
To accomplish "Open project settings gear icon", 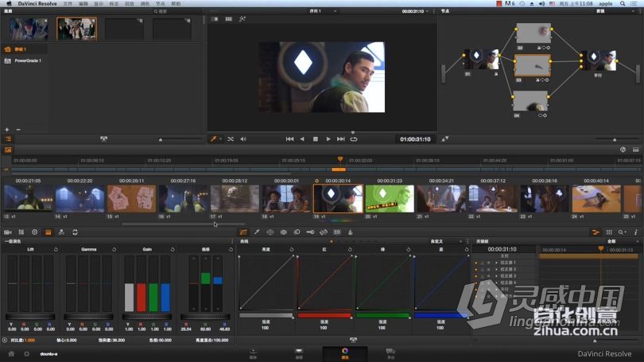I will (27, 354).
